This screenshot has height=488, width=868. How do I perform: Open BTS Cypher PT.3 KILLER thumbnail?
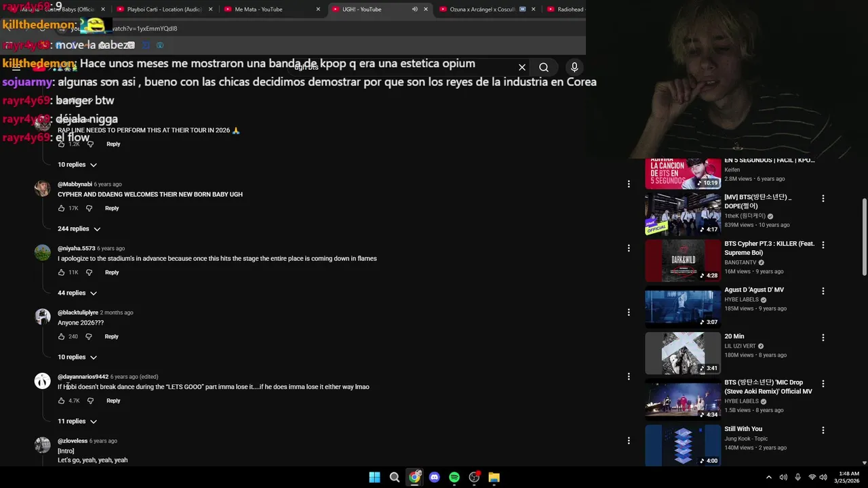click(683, 261)
